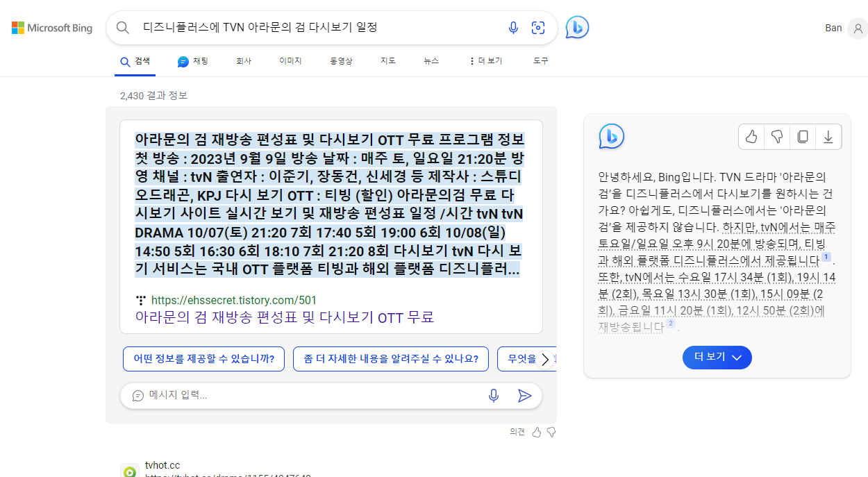Select the 검색 tab
The image size is (868, 477).
click(x=135, y=61)
